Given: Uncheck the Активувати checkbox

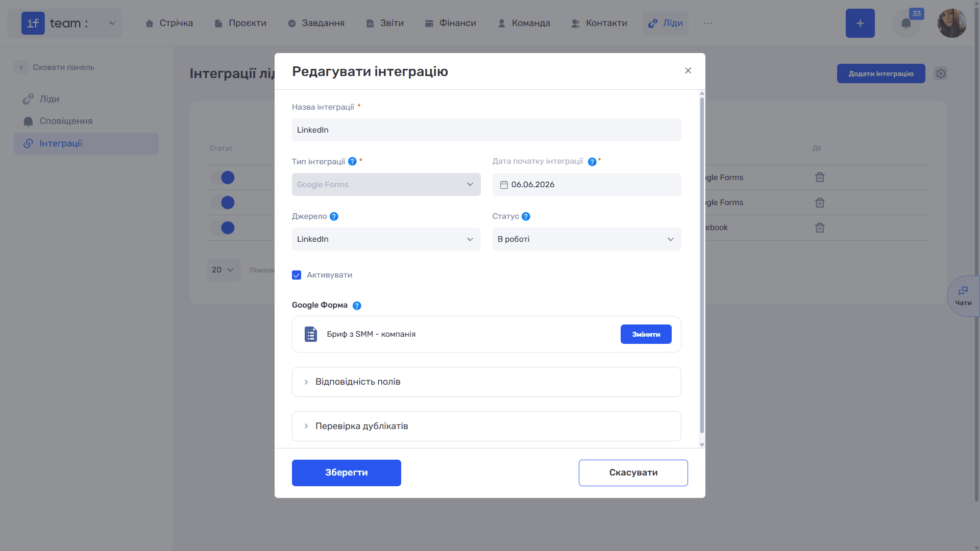Looking at the screenshot, I should pos(297,275).
